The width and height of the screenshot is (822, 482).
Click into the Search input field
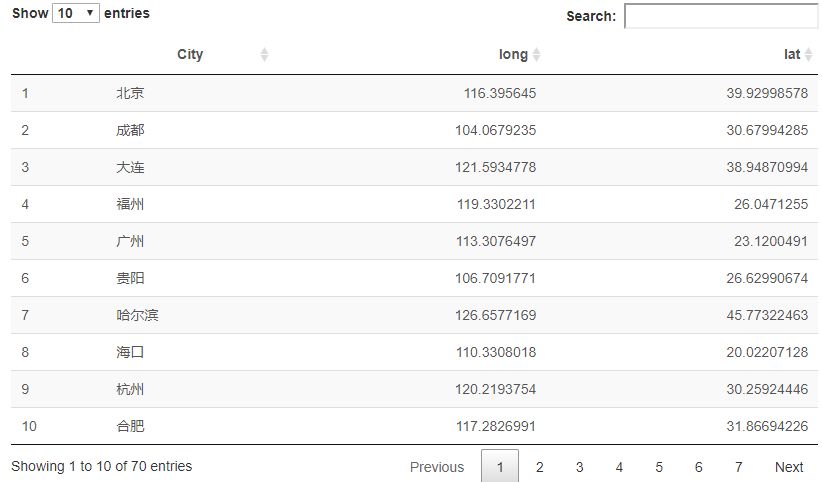720,16
